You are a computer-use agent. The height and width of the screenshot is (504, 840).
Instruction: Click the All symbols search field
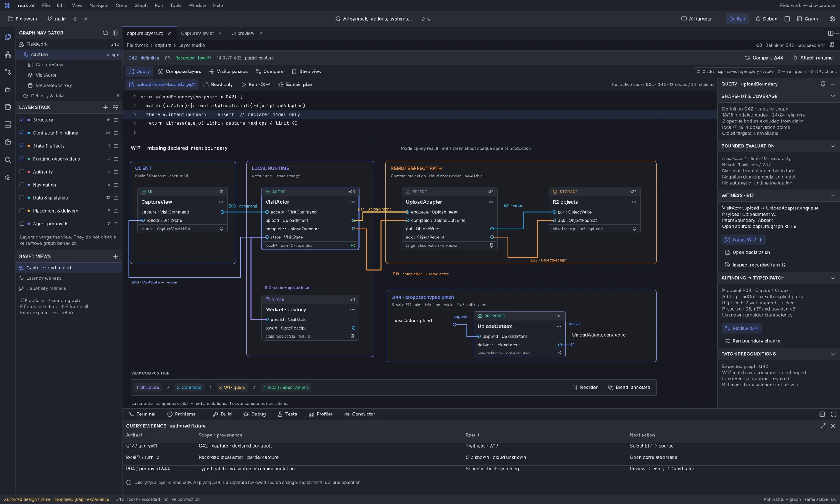tap(378, 19)
